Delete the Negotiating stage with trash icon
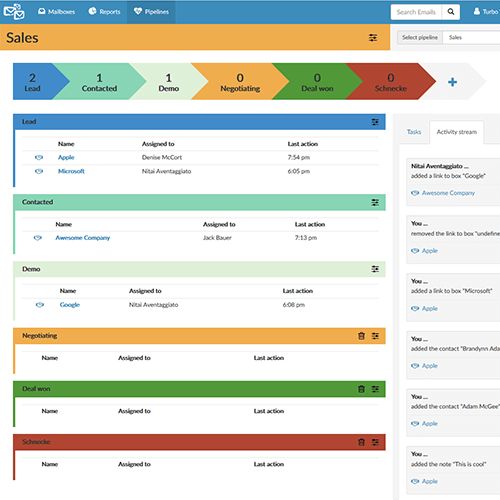Viewport: 500px width, 500px height. coord(361,336)
